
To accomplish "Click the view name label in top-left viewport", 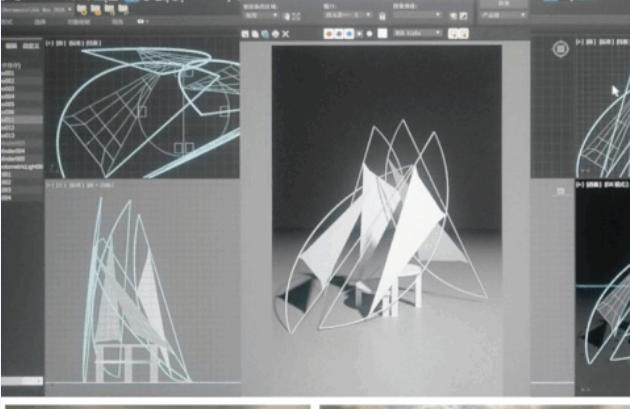I will (60, 43).
